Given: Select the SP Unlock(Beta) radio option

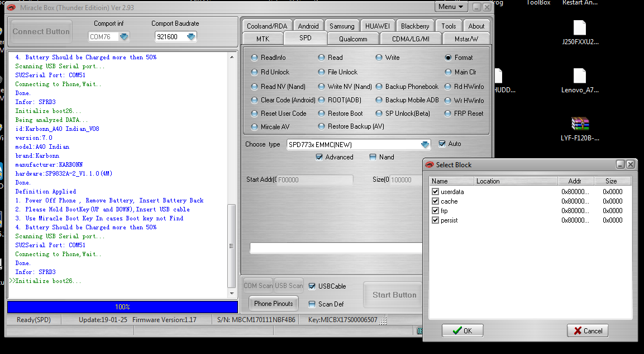Looking at the screenshot, I should [379, 114].
